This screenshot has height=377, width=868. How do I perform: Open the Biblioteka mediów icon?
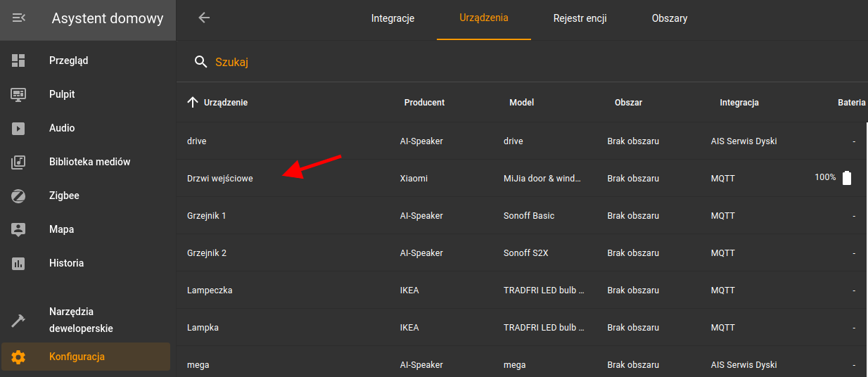click(19, 162)
